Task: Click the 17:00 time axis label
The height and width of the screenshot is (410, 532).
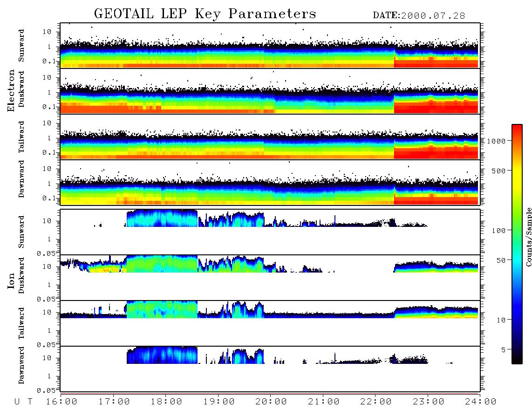Action: 114,402
